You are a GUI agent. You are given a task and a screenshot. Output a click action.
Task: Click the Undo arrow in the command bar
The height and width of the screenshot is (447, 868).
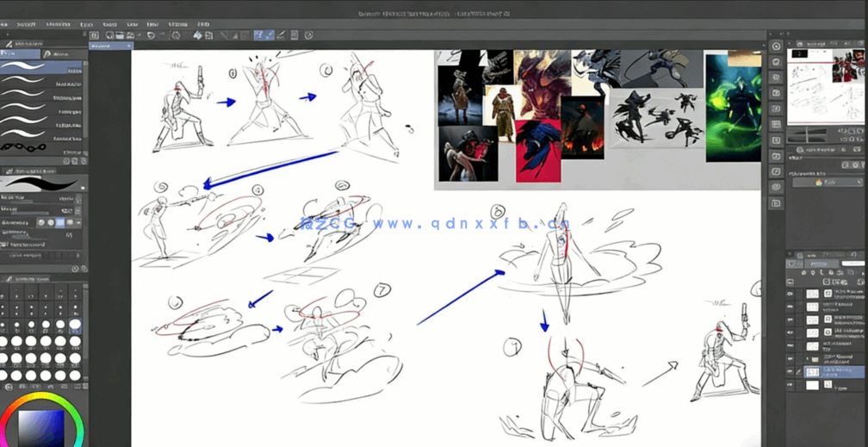point(150,35)
